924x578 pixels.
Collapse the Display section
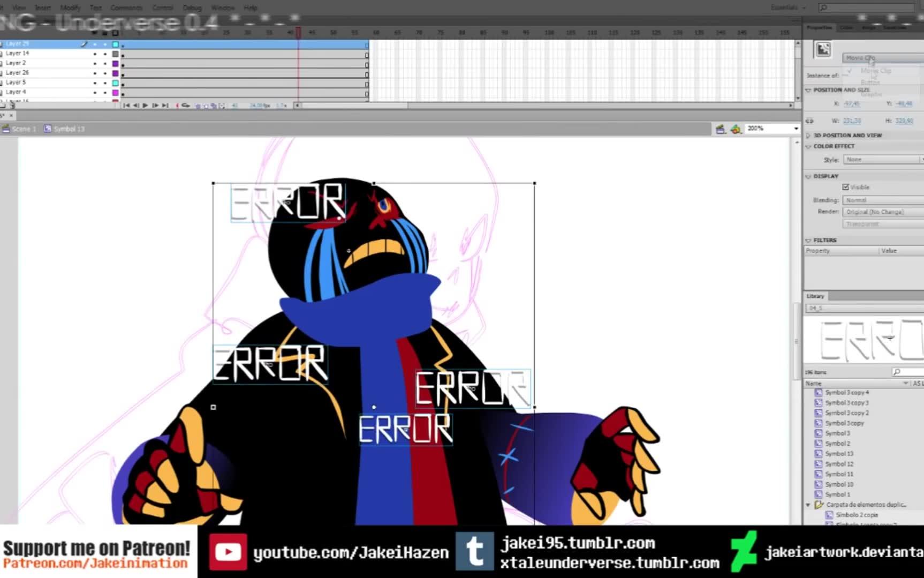808,176
